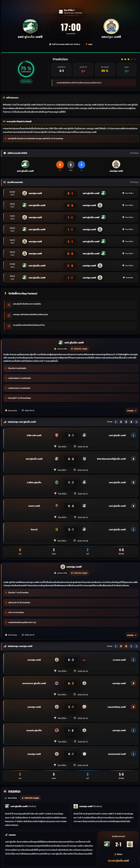Select the orange home wins circle 2
Viewport: 140px width, 868px height.
60,165
